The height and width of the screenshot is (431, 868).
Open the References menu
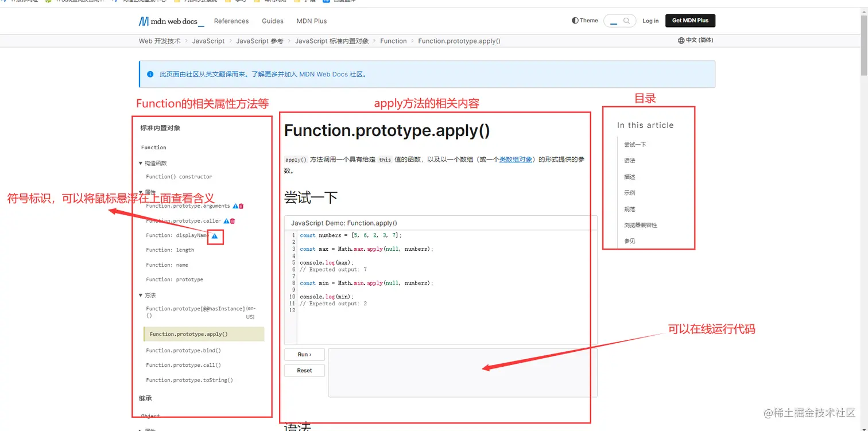coord(231,21)
